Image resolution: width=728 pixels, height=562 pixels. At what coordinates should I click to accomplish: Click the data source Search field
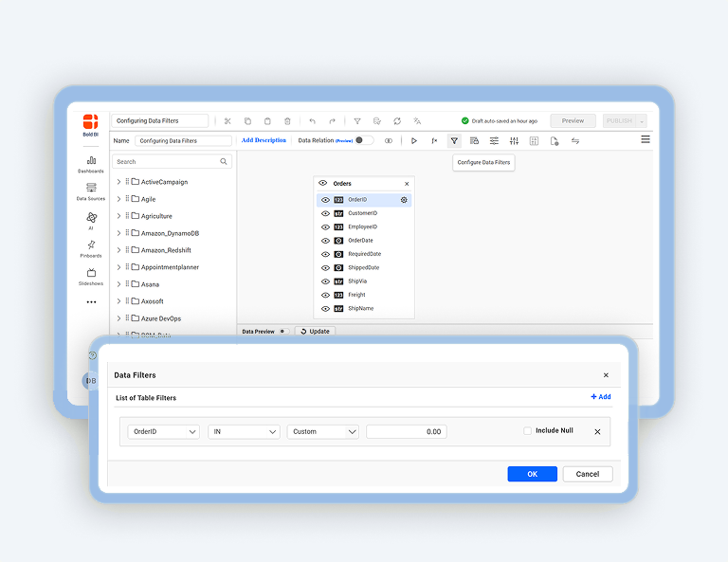pyautogui.click(x=172, y=161)
